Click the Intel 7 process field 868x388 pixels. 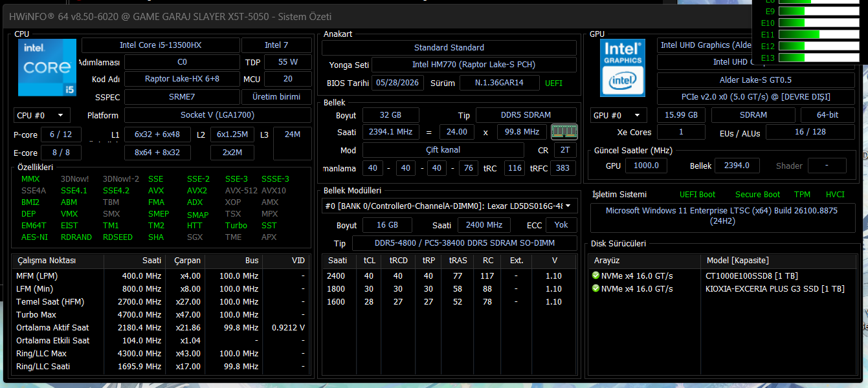pos(276,45)
